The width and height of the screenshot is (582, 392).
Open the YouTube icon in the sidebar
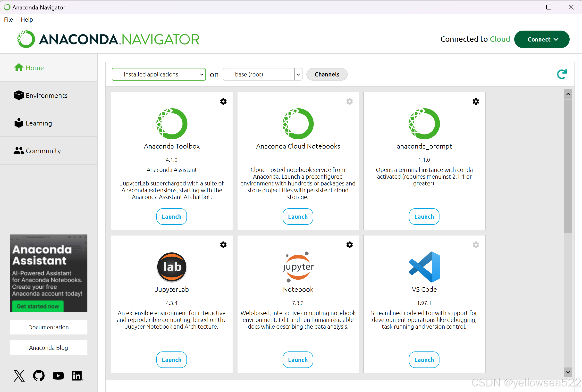58,375
